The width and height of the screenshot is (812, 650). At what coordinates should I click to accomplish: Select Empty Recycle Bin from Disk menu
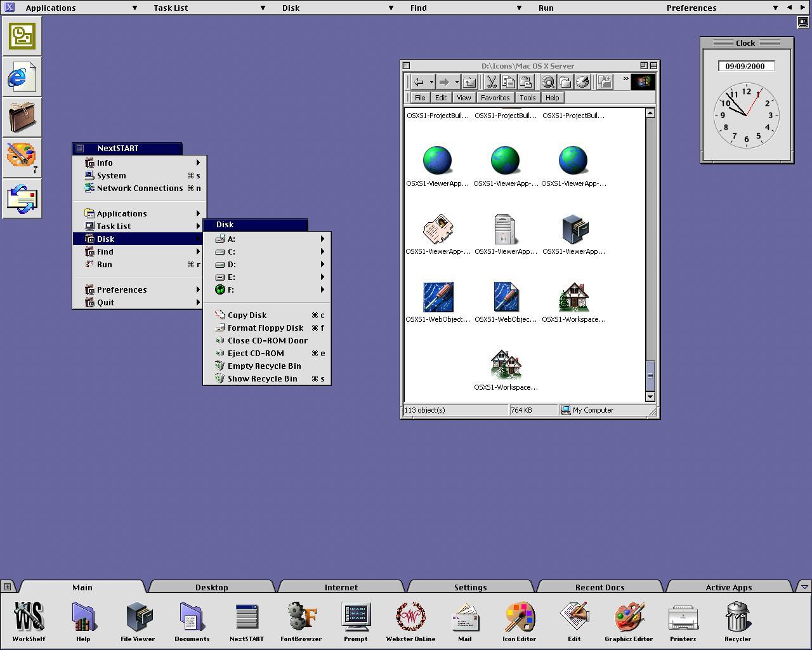pos(264,366)
